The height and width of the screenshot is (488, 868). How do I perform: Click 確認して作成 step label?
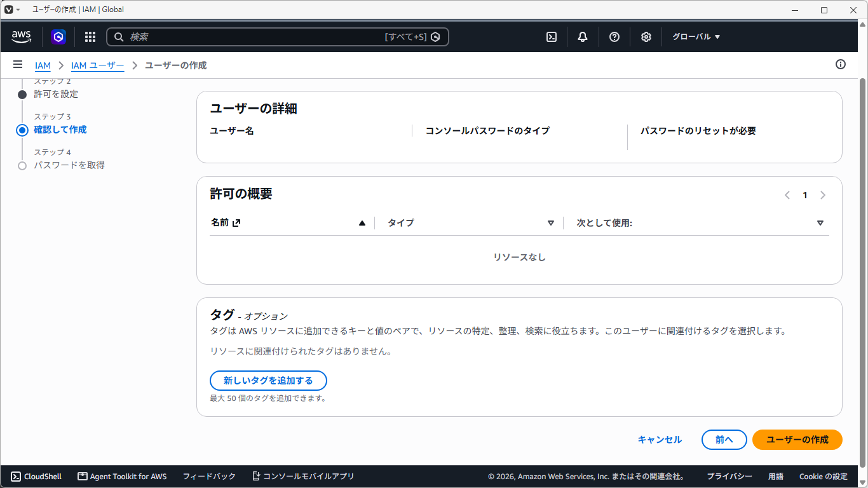coord(60,130)
